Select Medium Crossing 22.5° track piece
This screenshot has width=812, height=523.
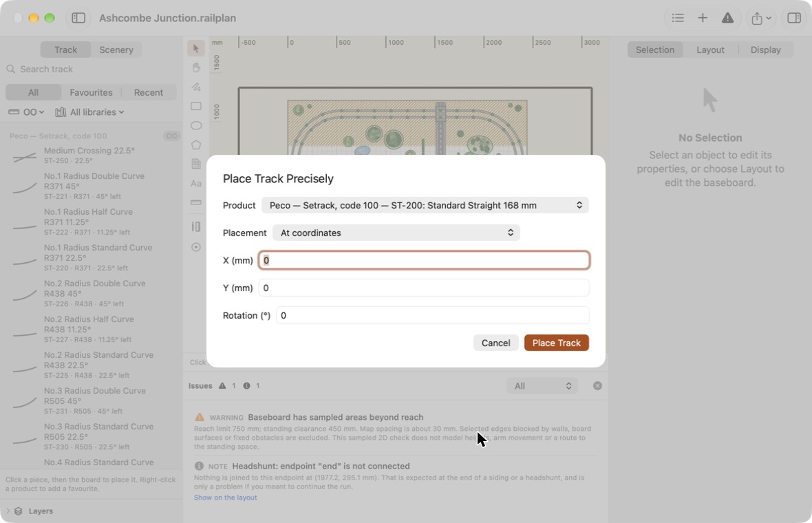pyautogui.click(x=91, y=156)
